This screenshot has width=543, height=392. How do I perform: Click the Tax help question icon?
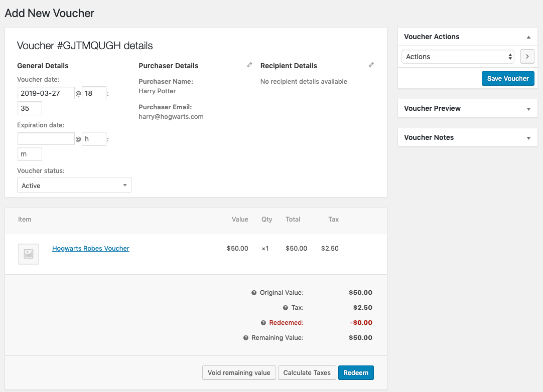point(286,308)
